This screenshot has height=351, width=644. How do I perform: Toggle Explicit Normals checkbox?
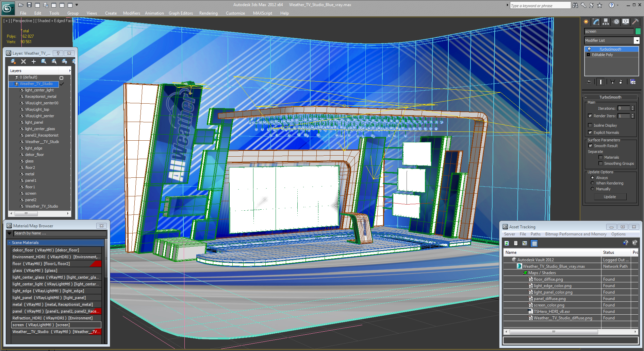click(x=590, y=133)
